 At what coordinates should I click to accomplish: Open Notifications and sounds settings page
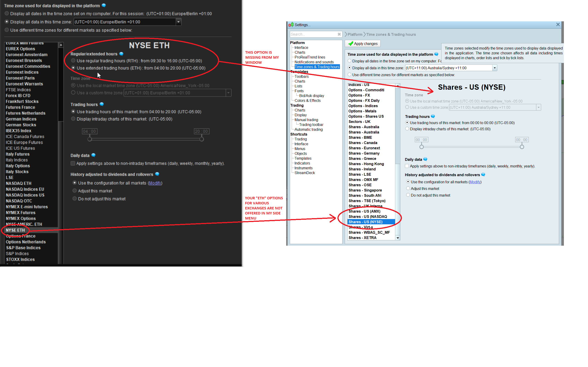tap(314, 62)
